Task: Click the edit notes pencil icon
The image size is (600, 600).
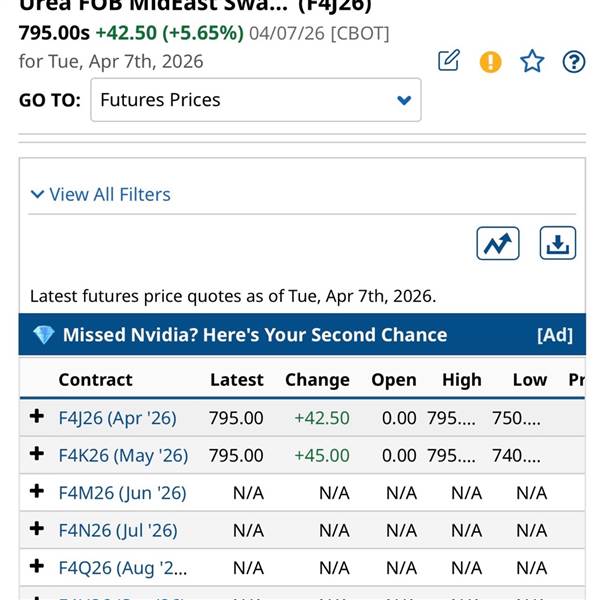Action: tap(449, 61)
